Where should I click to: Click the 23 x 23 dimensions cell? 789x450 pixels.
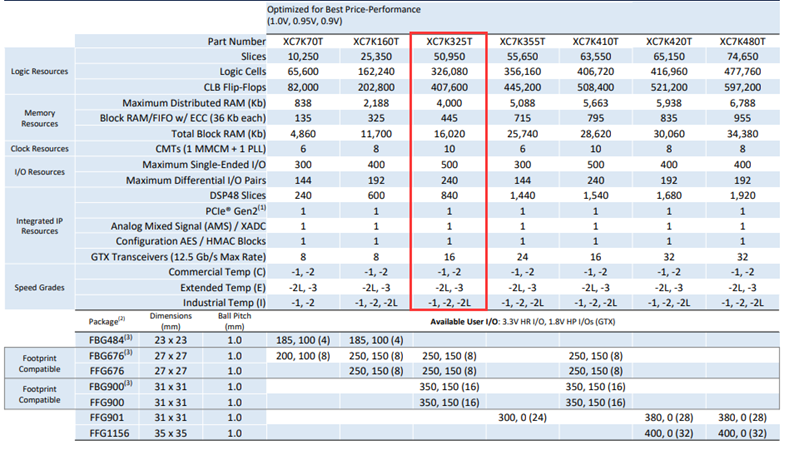[x=171, y=340]
